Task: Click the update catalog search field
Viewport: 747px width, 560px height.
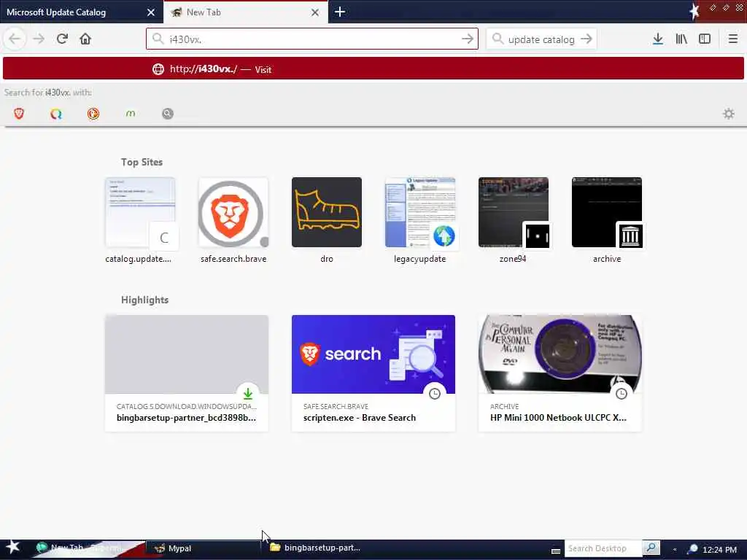Action: coord(542,39)
